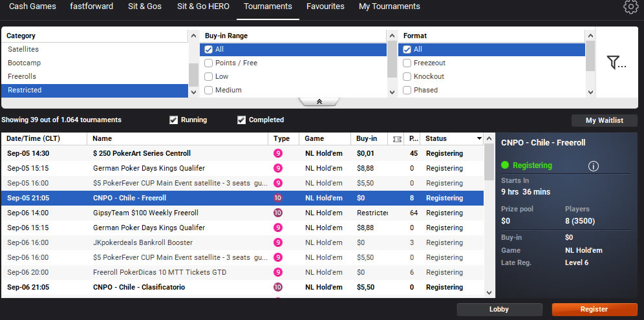Click the 9-max icon on JKpokerdeals Bankroll Booster
This screenshot has height=320, width=644.
pos(278,242)
